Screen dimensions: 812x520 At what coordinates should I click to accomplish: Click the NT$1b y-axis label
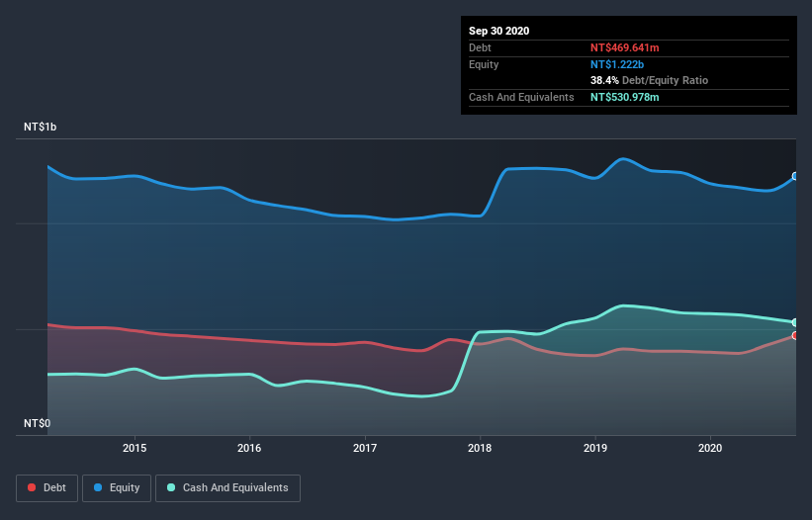[x=41, y=127]
